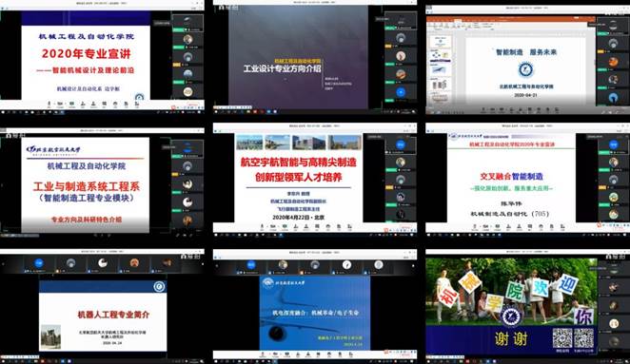Click share screen icon in 交叉融合智能制造 meeting toolbar

(498, 227)
